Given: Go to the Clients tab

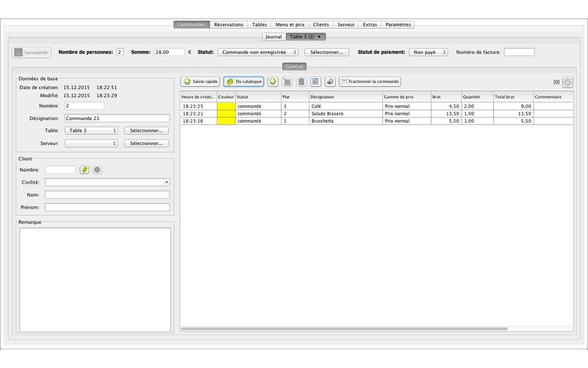Looking at the screenshot, I should click(321, 24).
